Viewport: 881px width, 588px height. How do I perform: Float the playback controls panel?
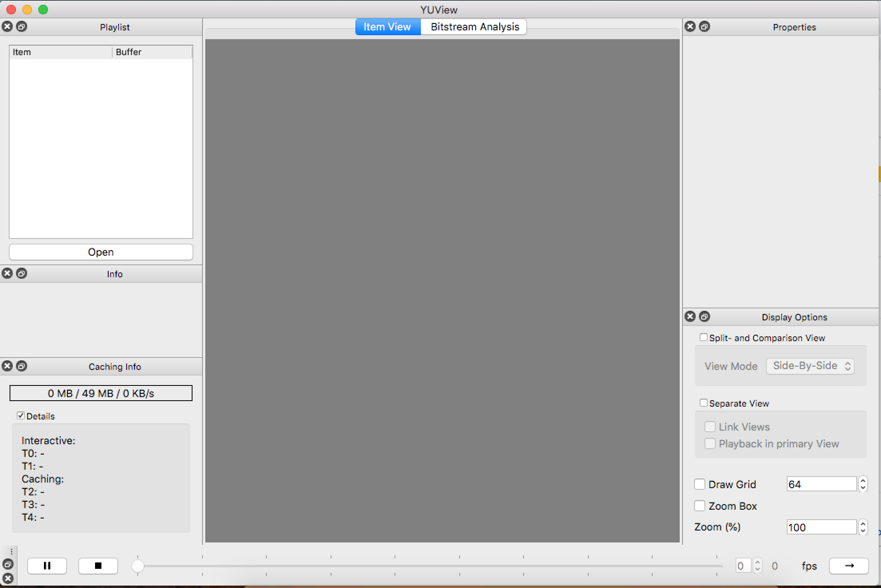click(8, 565)
